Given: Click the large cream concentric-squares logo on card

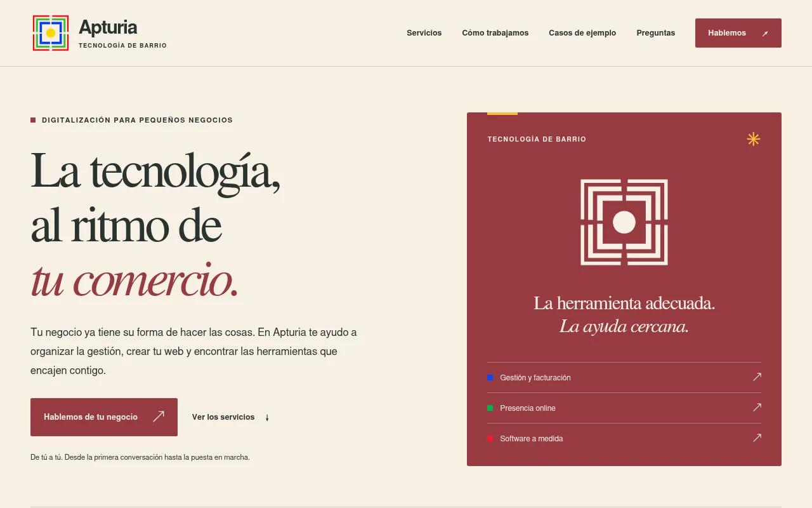Looking at the screenshot, I should pyautogui.click(x=624, y=222).
